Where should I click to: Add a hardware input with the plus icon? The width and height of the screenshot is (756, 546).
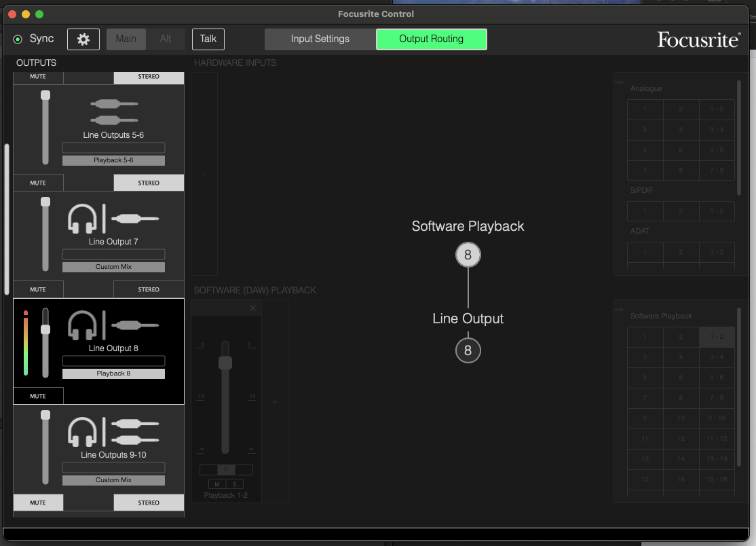click(x=204, y=175)
